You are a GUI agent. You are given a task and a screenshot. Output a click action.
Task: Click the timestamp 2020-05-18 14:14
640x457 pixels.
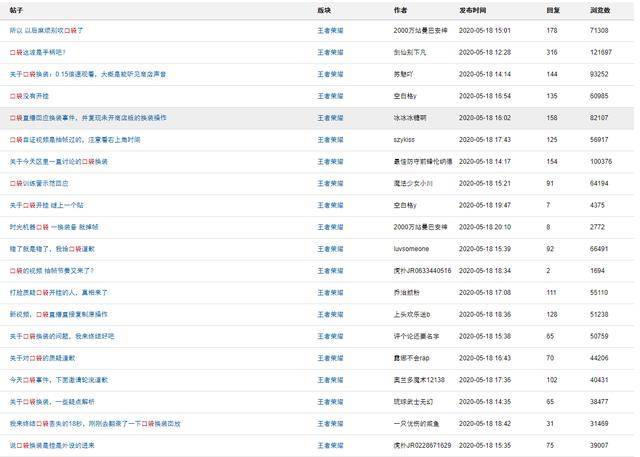coord(485,74)
